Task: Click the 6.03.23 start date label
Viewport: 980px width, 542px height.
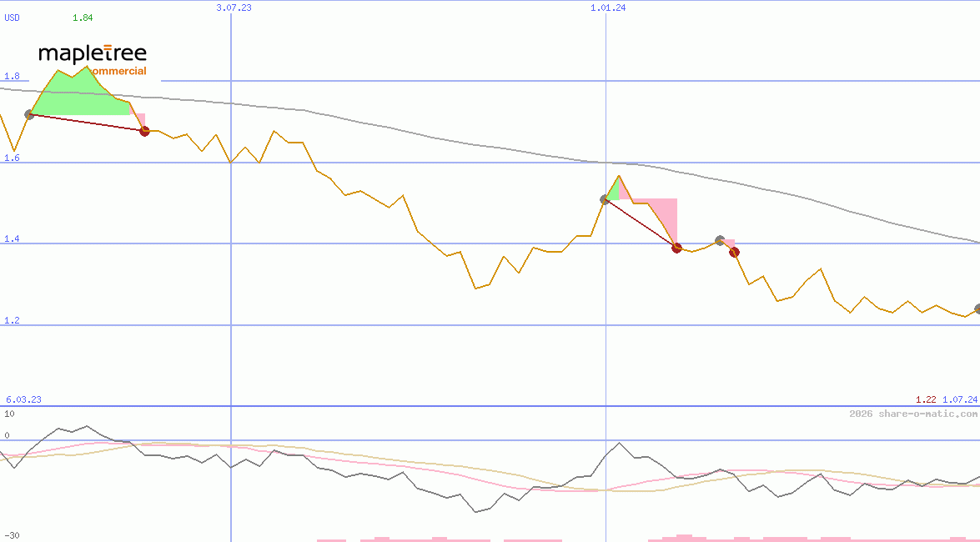Action: 23,399
